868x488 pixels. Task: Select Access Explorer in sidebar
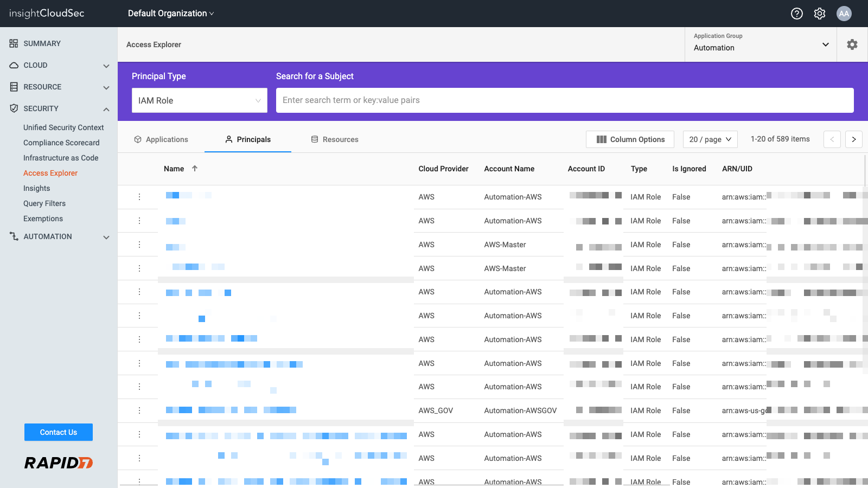(50, 173)
